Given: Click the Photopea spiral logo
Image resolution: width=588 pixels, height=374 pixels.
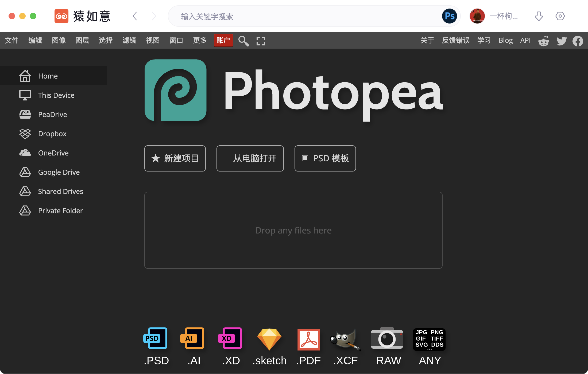Looking at the screenshot, I should [176, 90].
